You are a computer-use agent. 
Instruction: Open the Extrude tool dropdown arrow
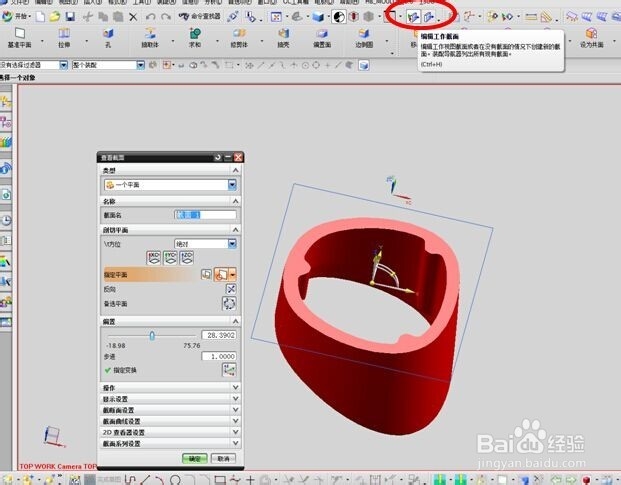[x=86, y=41]
